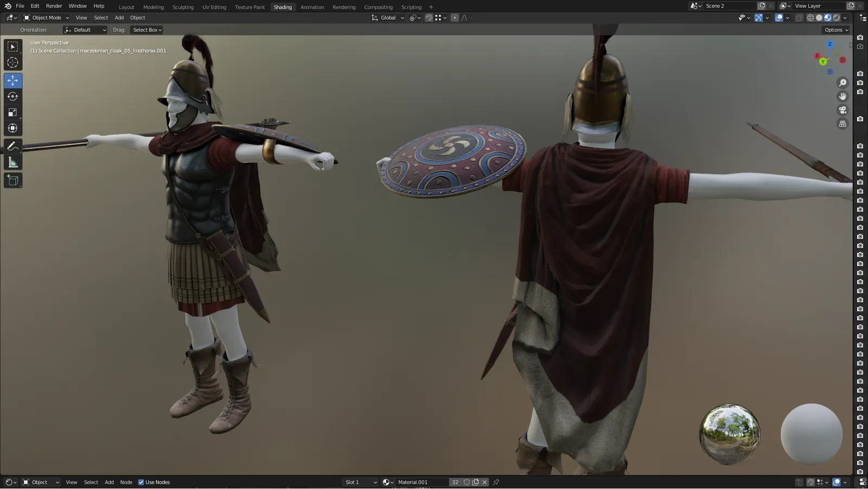Switch orthographic/perspective grid icon

coord(843,124)
